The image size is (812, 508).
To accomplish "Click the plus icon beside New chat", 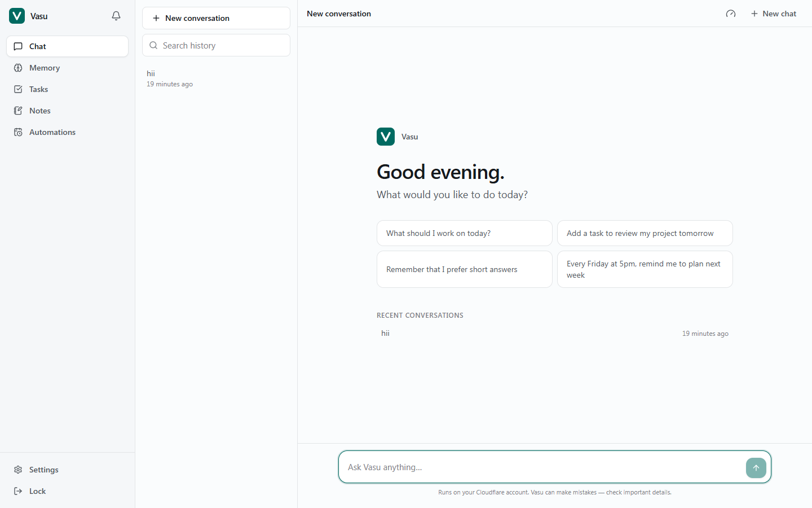I will [x=754, y=14].
